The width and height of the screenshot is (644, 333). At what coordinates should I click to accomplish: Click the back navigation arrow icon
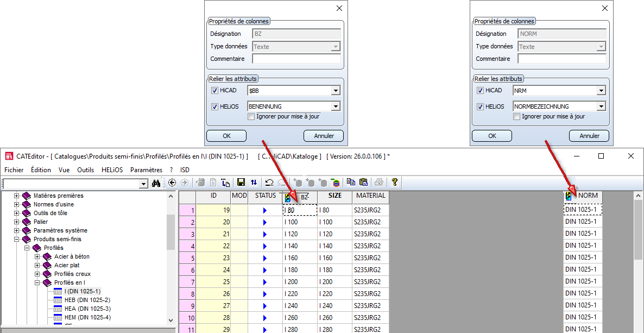tap(173, 183)
